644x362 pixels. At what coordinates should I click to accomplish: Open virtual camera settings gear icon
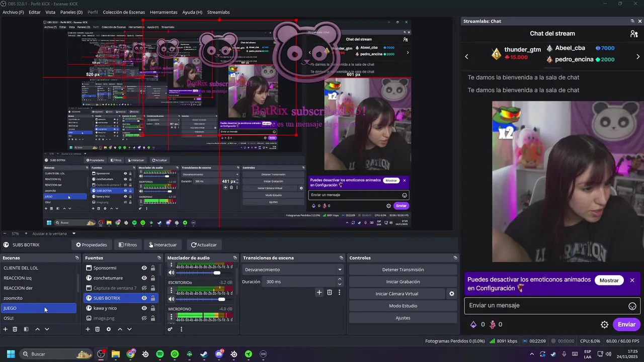point(452,294)
